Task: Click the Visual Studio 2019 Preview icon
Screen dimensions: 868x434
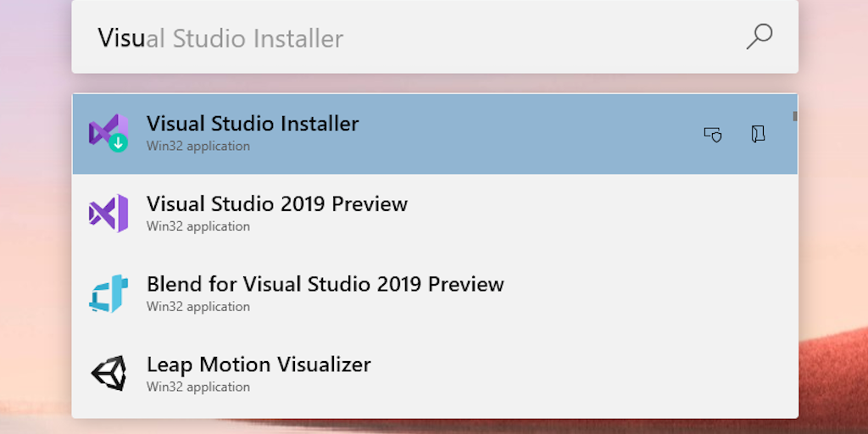Action: pyautogui.click(x=108, y=214)
